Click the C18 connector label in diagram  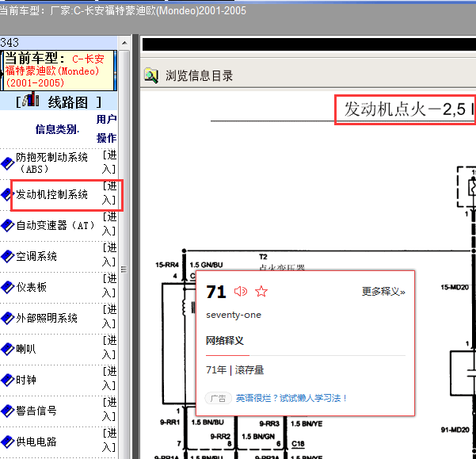tap(298, 444)
